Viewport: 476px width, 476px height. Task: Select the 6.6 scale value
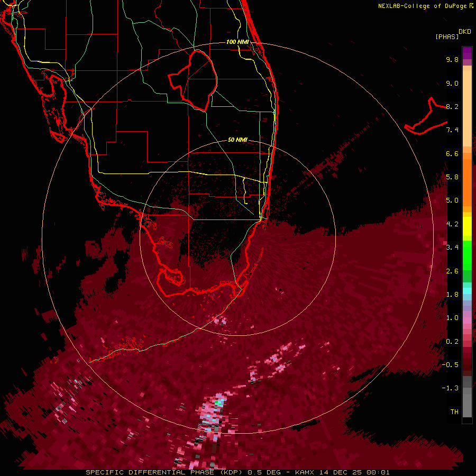[452, 153]
